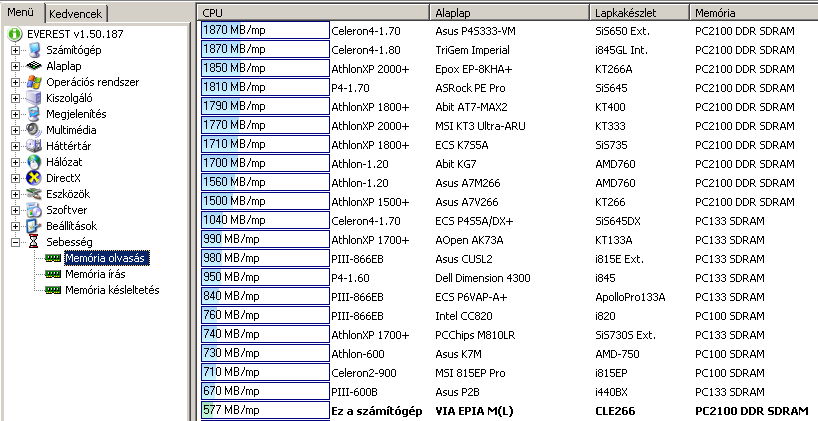The image size is (818, 421).
Task: Click the Celeron2-900 CPU entry
Action: tap(364, 373)
